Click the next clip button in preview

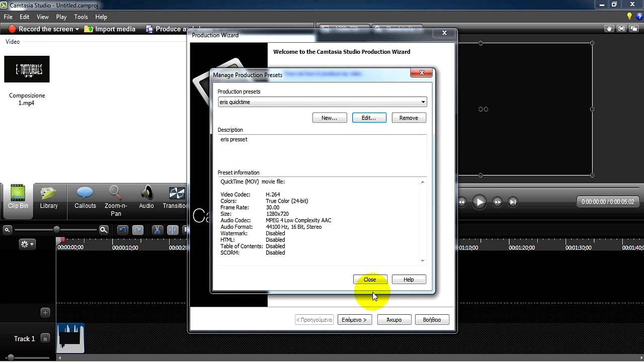click(513, 202)
